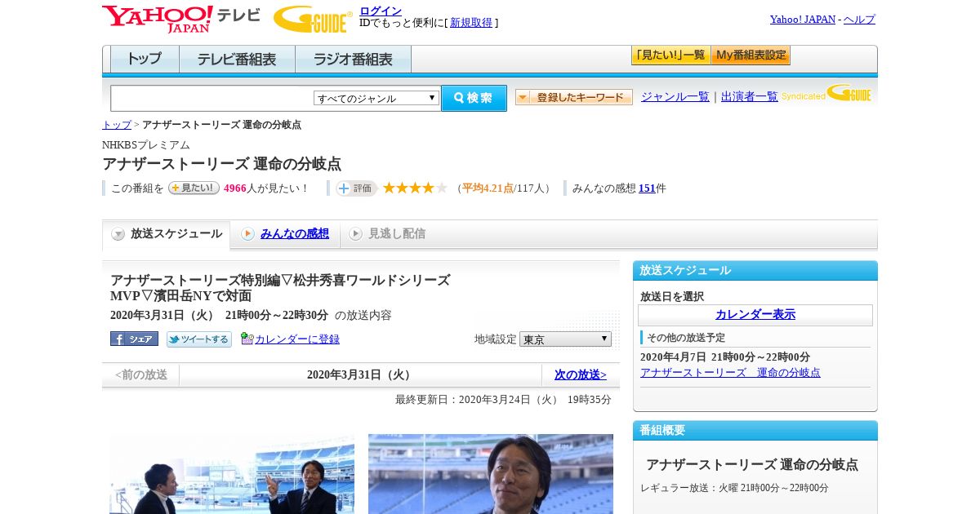980x514 pixels.
Task: Share on Facebook with the シェア button
Action: 134,339
